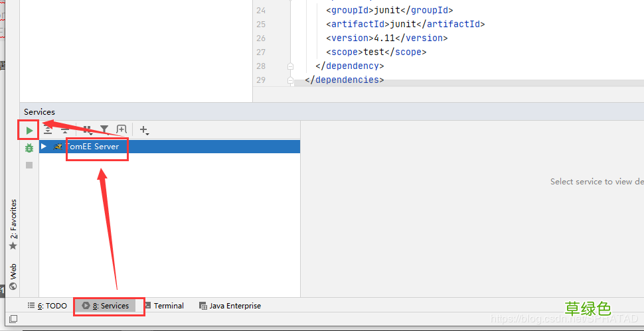Open the Web side tool window
The height and width of the screenshot is (331, 644).
click(13, 277)
